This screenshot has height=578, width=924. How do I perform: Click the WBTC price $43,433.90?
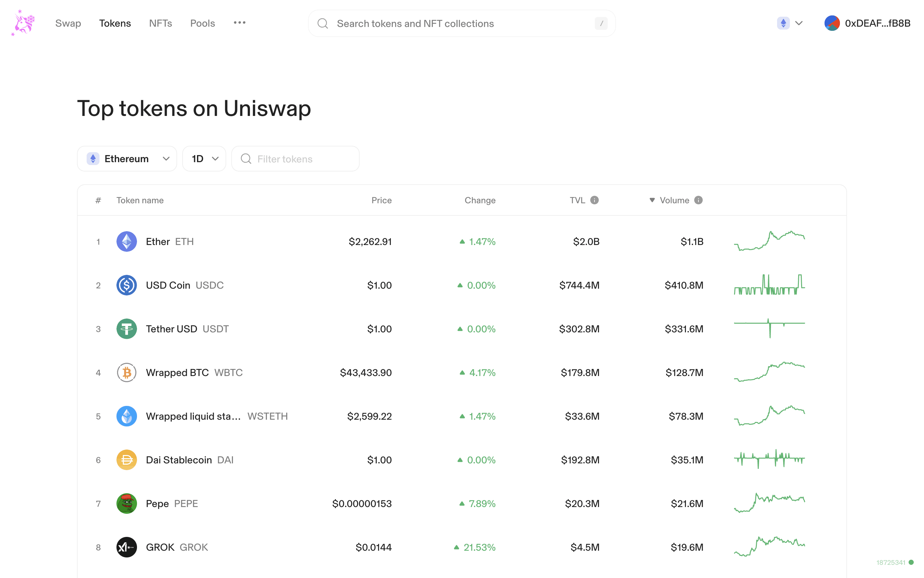366,372
